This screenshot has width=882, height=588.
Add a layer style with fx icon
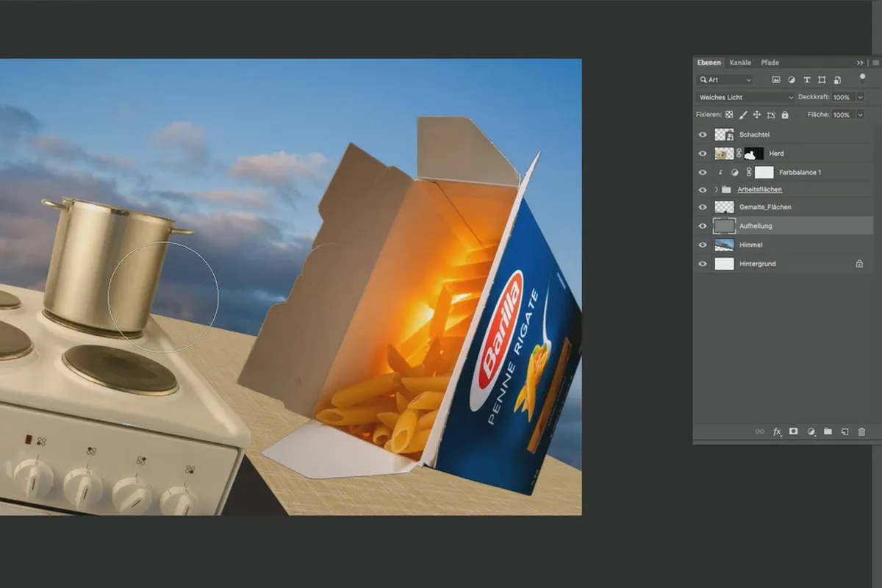tap(777, 432)
